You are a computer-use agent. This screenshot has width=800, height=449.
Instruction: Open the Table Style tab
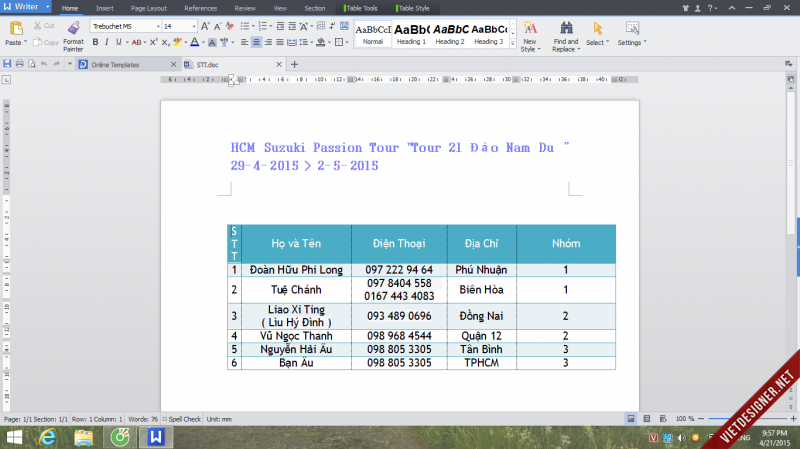click(x=413, y=8)
